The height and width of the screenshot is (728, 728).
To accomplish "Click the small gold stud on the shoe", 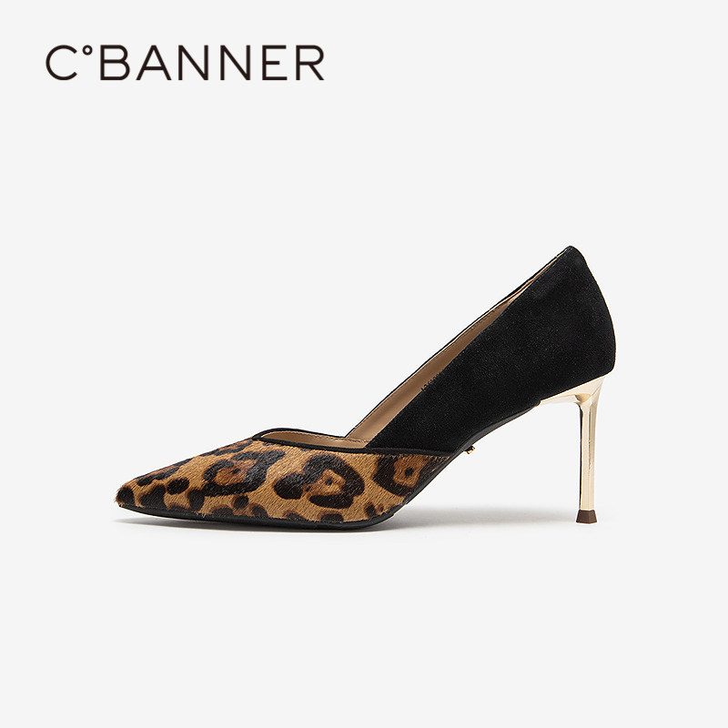I will coord(470,449).
